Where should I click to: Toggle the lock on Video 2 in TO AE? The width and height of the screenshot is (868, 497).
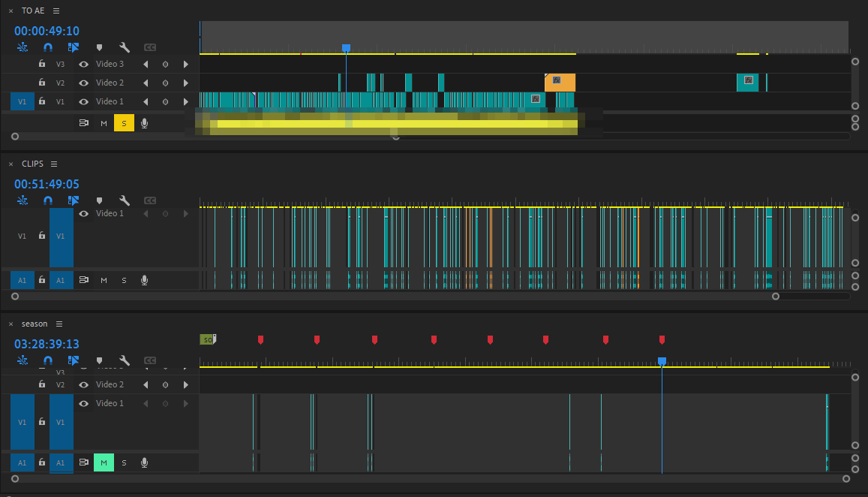(x=42, y=83)
